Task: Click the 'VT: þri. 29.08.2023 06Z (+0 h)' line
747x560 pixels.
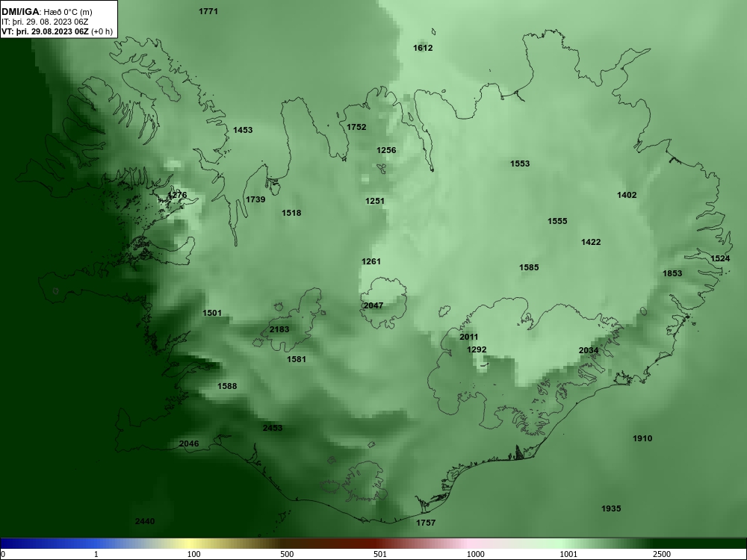Action: (58, 31)
